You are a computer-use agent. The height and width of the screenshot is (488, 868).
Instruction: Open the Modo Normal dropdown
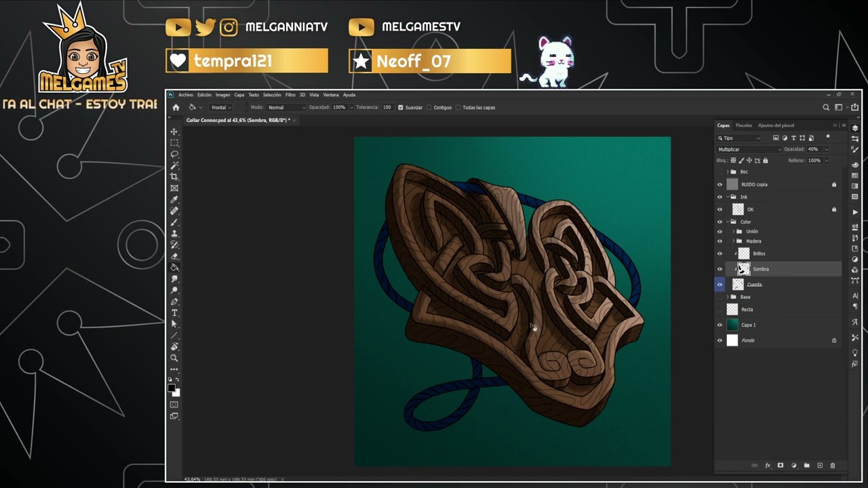tap(285, 107)
